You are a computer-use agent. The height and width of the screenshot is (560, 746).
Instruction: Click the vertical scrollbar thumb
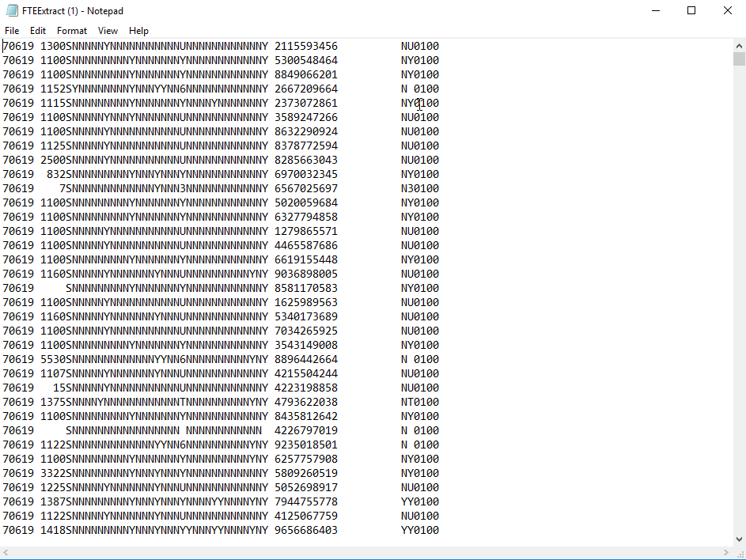pos(739,59)
